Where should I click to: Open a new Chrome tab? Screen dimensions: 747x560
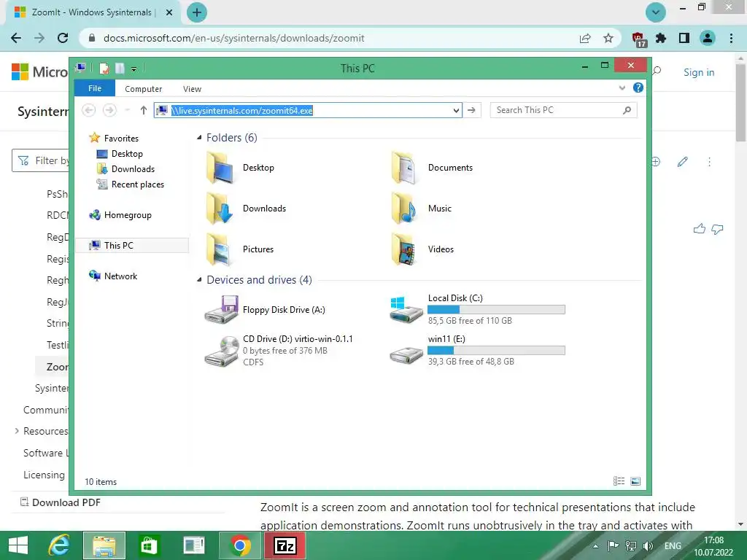tap(197, 12)
